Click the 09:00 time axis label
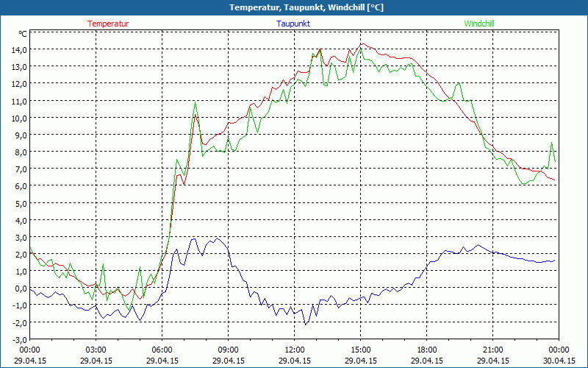Viewport: 588px width, 368px height. [229, 350]
